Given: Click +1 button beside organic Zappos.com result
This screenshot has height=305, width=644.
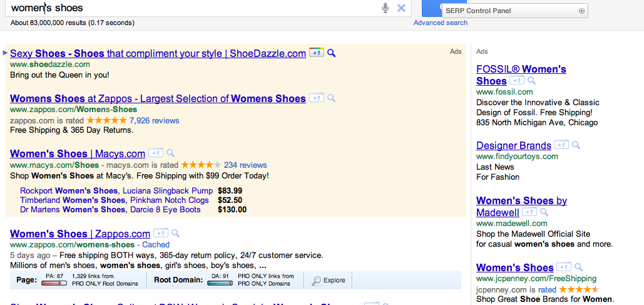Looking at the screenshot, I should coord(161,233).
